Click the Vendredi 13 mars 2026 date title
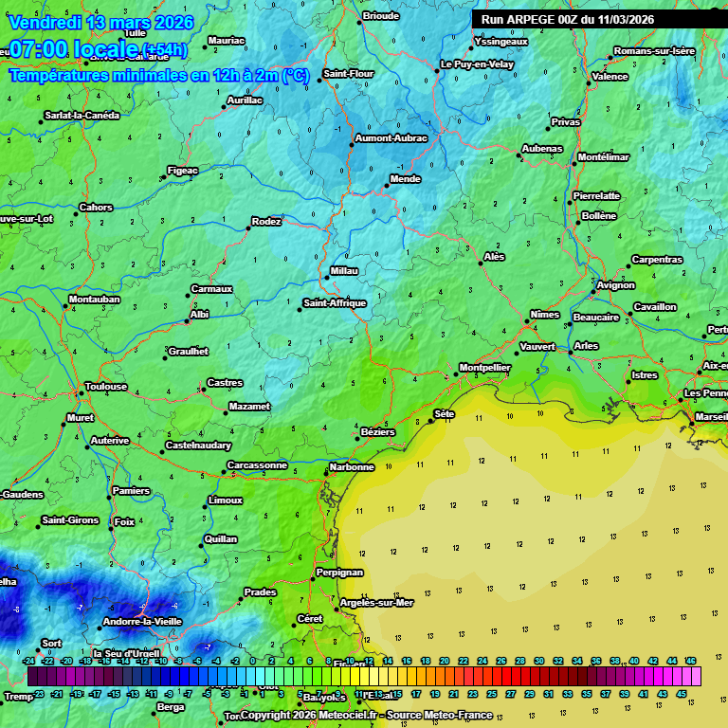This screenshot has width=728, height=728. click(100, 22)
